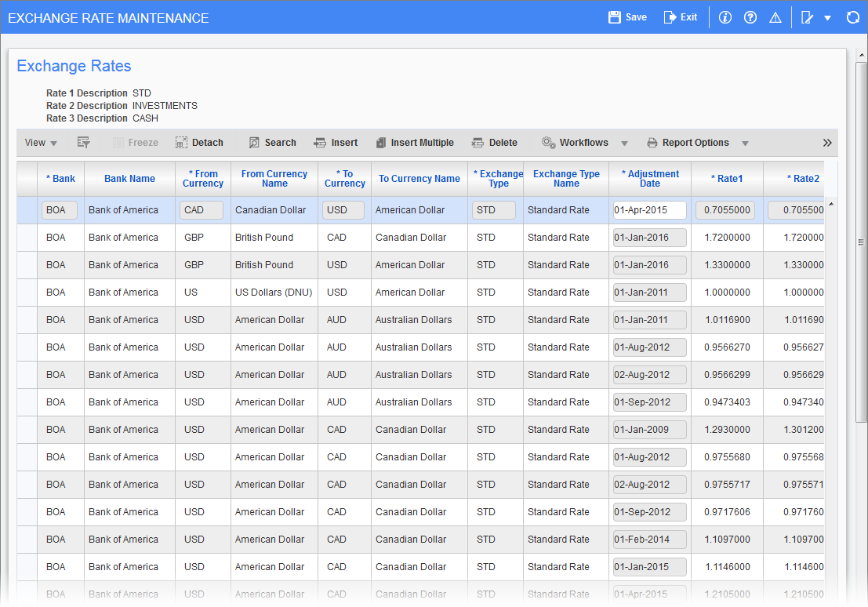Delete the selected exchange rate
Screen dimensions: 868x607
click(x=495, y=143)
